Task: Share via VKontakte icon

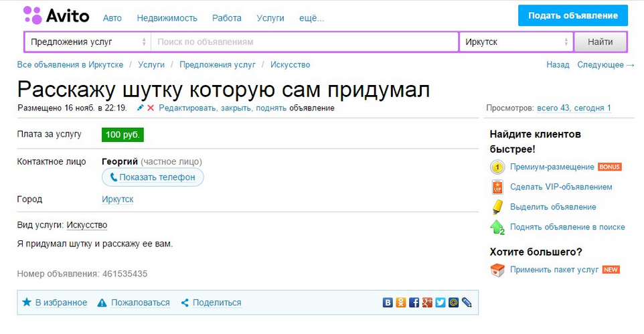Action: pos(388,303)
